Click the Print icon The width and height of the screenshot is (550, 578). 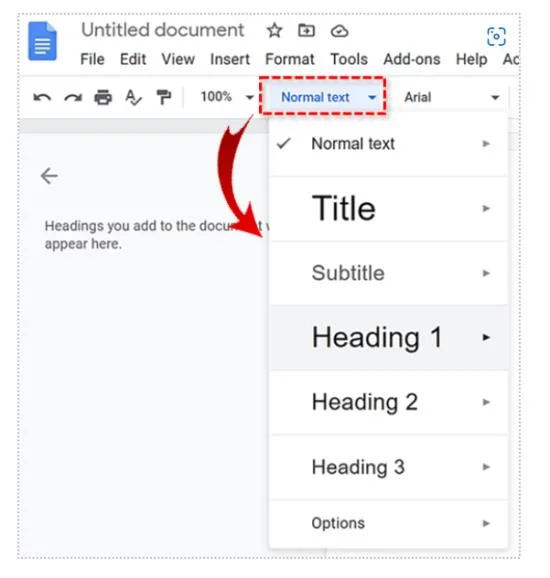[103, 97]
